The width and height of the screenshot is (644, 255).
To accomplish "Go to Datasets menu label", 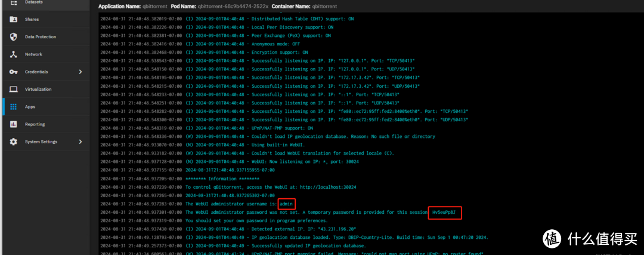I will click(x=33, y=2).
